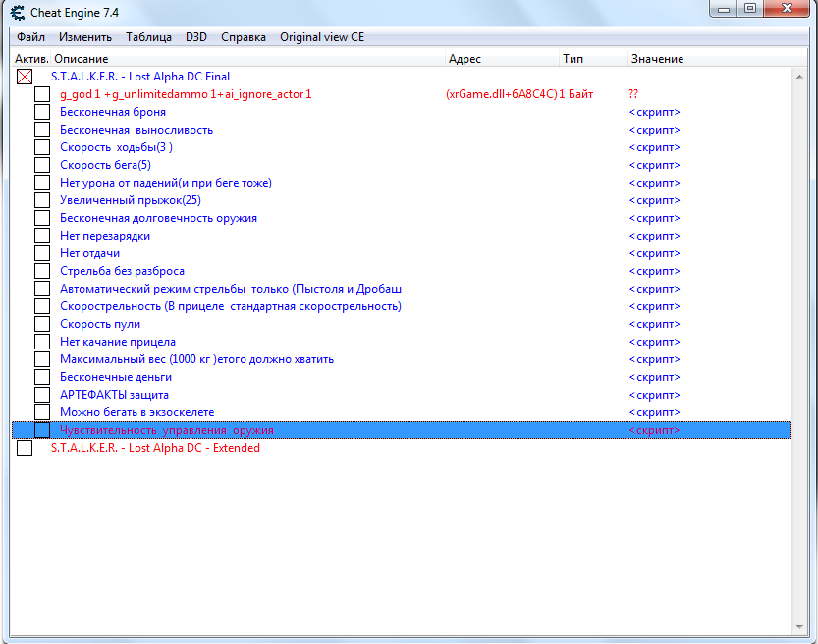The width and height of the screenshot is (818, 644).
Task: Select the Увеличенный прыжок(25) row
Action: click(130, 200)
